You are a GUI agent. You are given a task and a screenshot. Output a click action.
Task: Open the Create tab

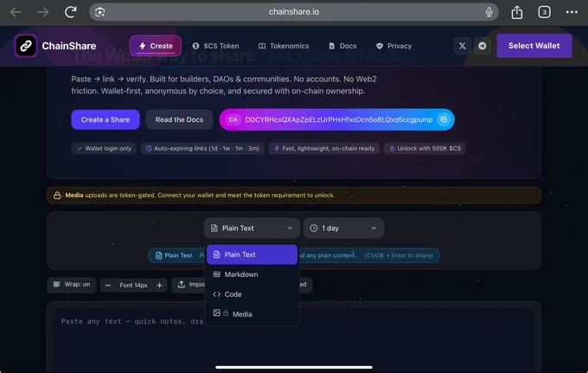tap(156, 46)
